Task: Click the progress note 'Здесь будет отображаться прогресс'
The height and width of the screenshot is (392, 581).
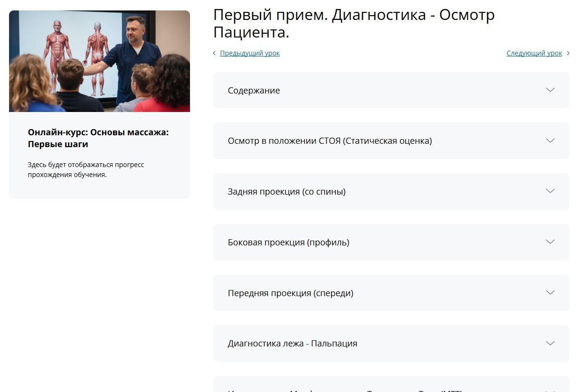Action: (x=86, y=165)
